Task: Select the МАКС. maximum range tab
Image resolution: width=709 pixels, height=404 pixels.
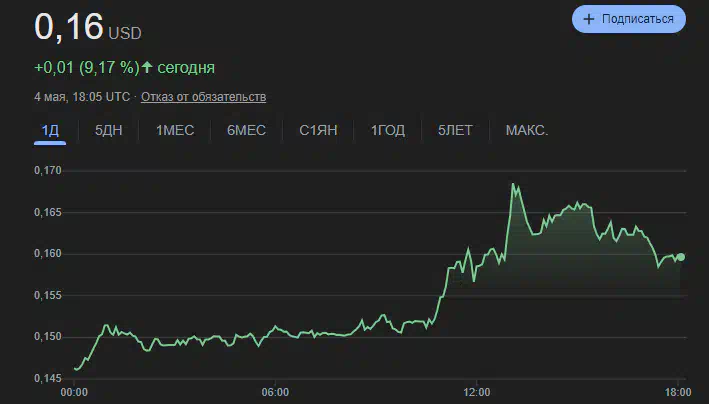Action: point(527,131)
